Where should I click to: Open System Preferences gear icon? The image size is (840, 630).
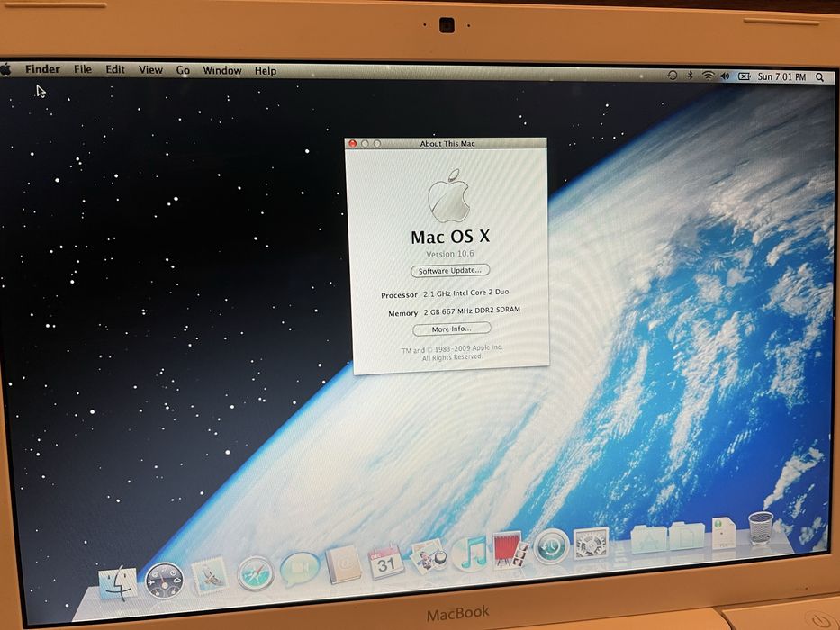591,544
